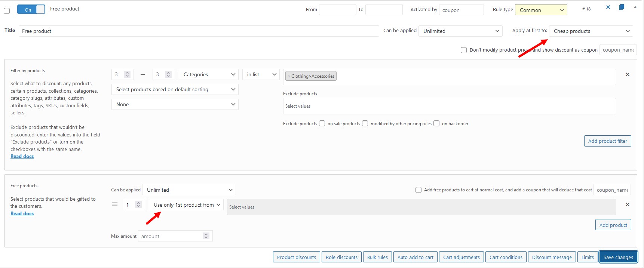The width and height of the screenshot is (644, 268).
Task: Open the Auto add to cart section
Action: pos(415,257)
